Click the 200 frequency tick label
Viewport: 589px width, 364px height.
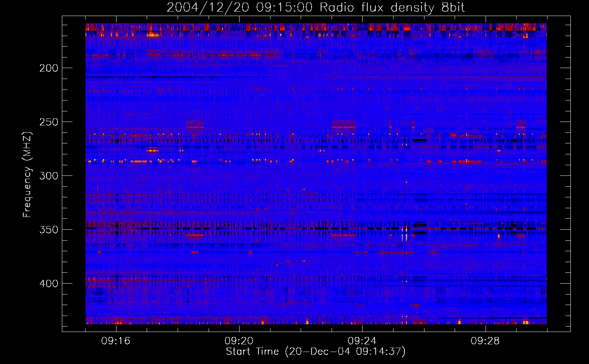tap(49, 68)
